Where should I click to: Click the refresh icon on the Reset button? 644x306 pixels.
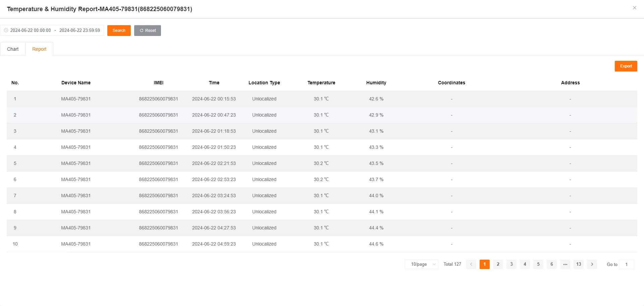(141, 30)
